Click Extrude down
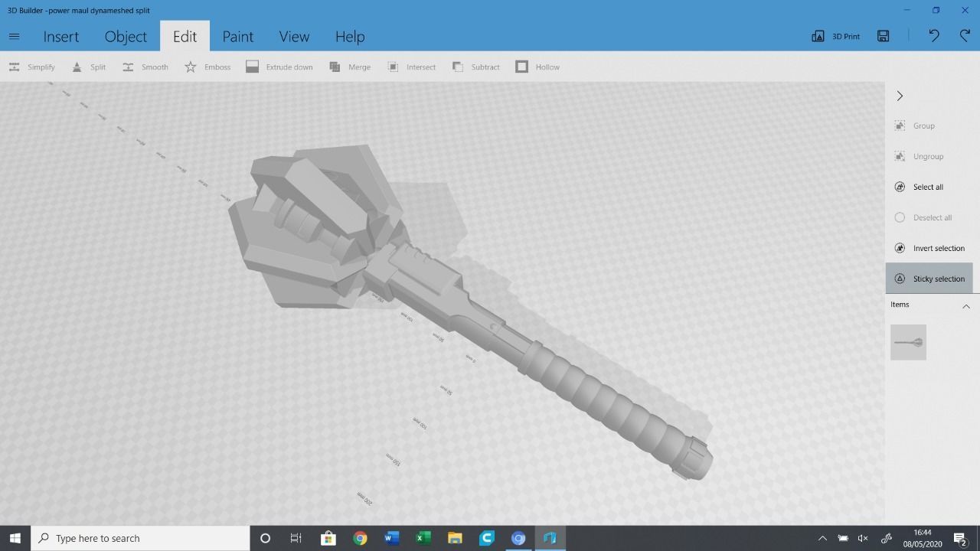980x551 pixels. [279, 67]
